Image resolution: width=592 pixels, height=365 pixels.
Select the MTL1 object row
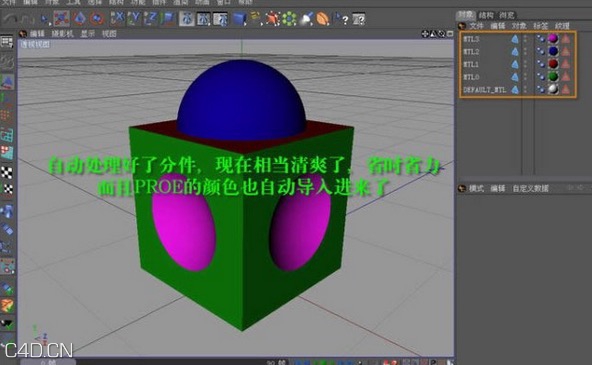[x=518, y=64]
